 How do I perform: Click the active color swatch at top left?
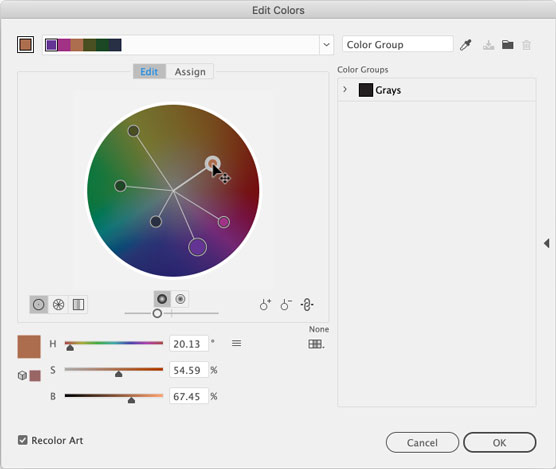point(26,45)
